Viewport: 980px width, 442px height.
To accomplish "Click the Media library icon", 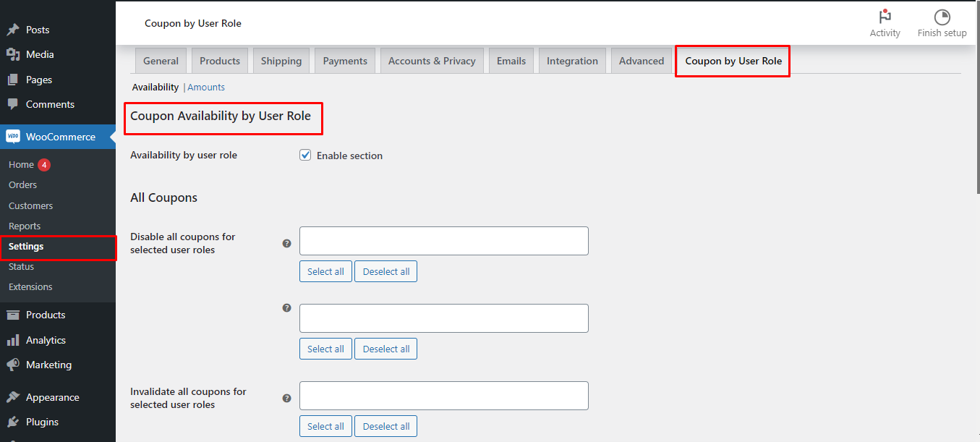I will pos(13,54).
